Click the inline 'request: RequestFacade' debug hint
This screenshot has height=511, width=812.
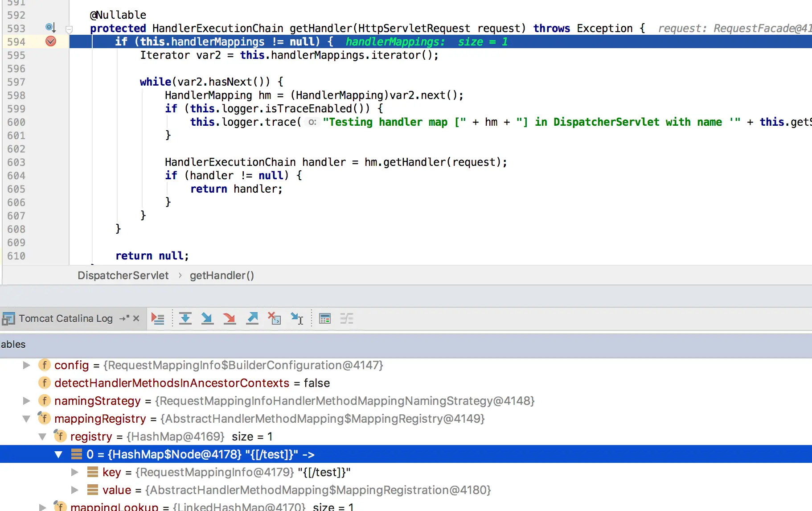[735, 29]
